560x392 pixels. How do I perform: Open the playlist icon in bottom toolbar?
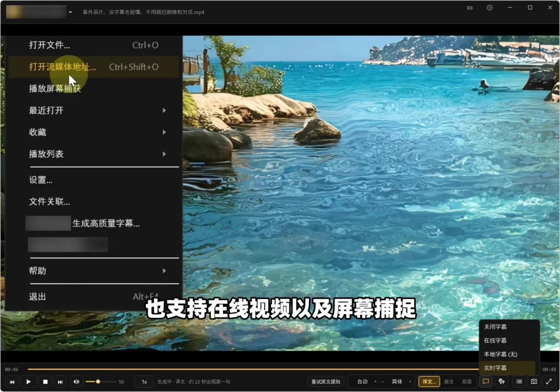tap(519, 382)
